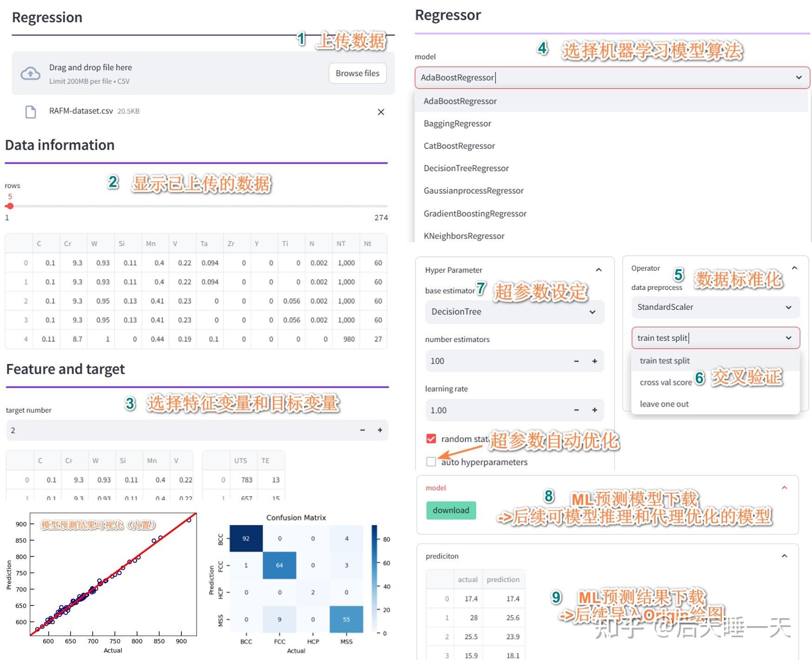Screen dimensions: 812x660
Task: Select leave one out validation option
Action: (x=663, y=403)
